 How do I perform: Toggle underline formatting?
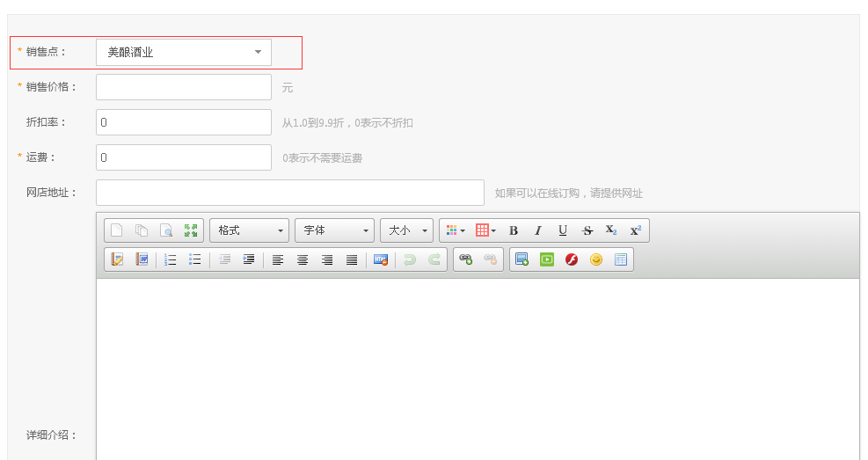point(563,230)
